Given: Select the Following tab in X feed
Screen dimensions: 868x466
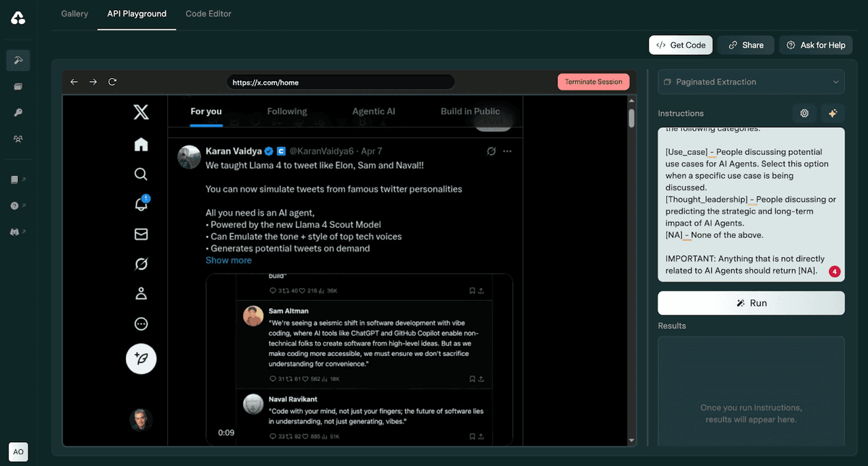Looking at the screenshot, I should (286, 111).
